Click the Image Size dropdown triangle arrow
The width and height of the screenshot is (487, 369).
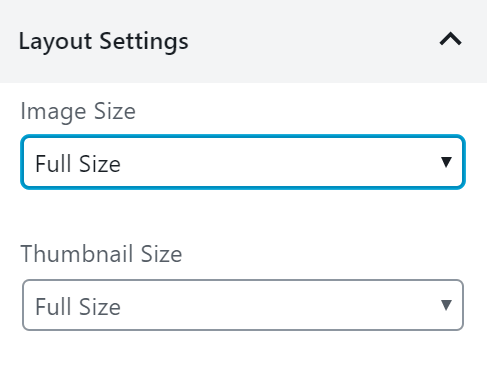446,162
